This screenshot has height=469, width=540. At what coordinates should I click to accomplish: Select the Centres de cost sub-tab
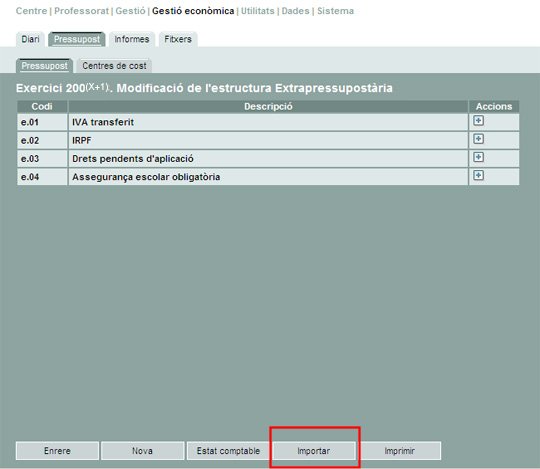tap(114, 66)
